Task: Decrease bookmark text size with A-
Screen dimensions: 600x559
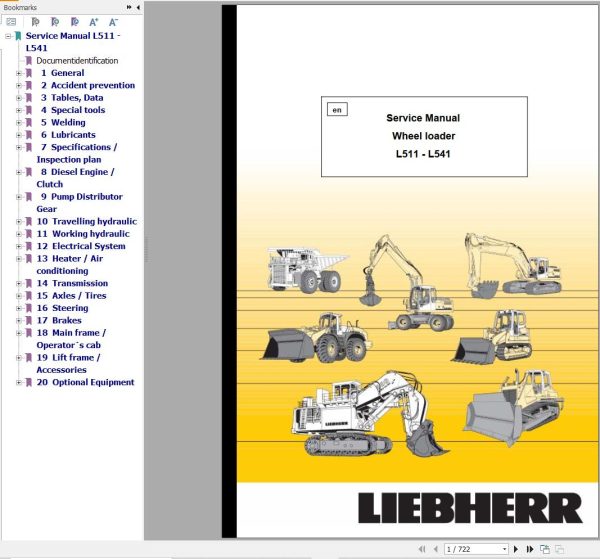Action: tap(113, 22)
